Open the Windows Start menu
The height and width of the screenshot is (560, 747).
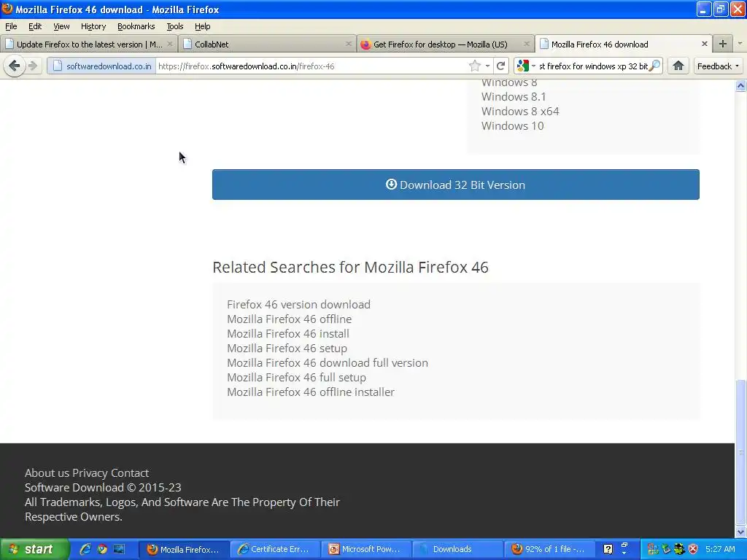pos(34,549)
